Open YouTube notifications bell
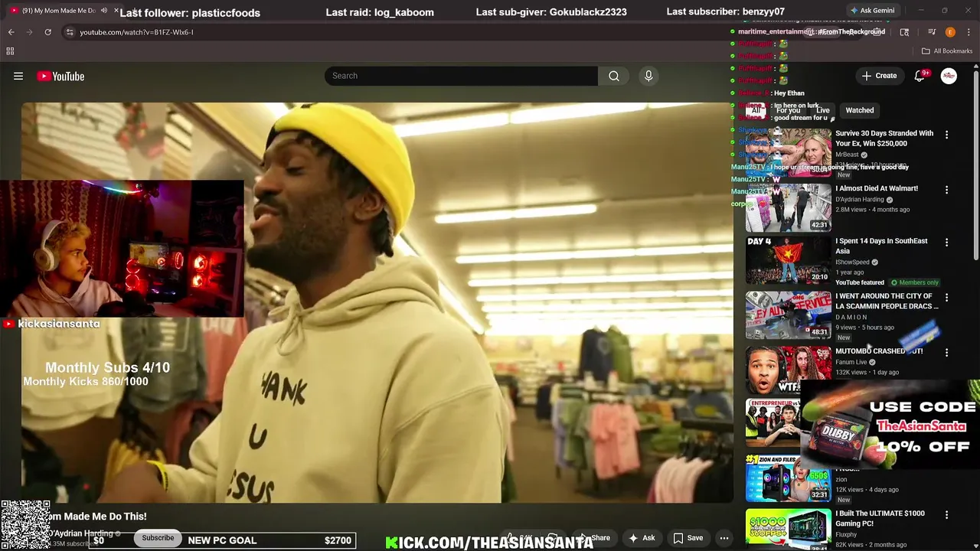Viewport: 980px width, 551px height. tap(920, 76)
